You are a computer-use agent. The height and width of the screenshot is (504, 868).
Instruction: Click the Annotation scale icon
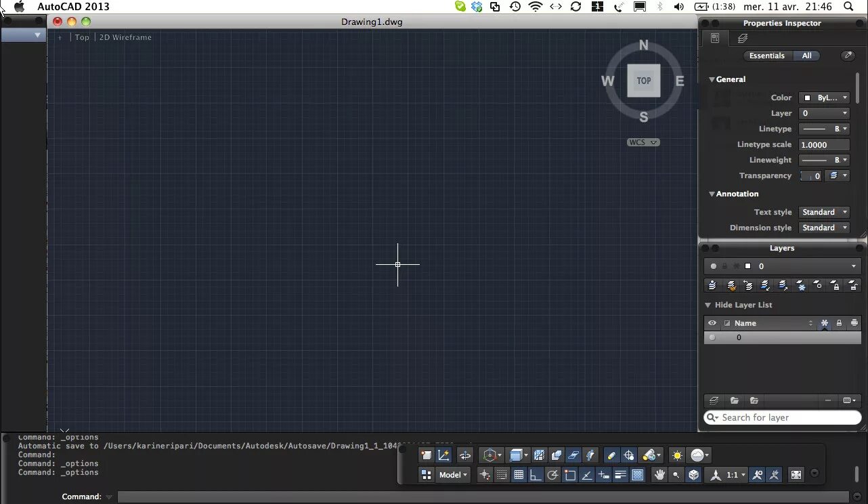(715, 475)
